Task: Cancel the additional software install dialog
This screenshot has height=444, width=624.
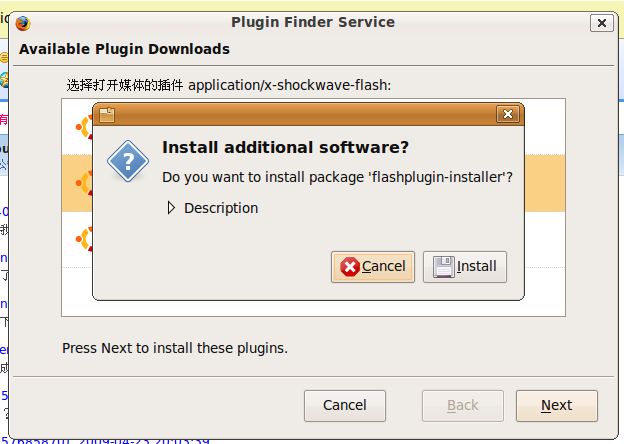Action: click(372, 267)
